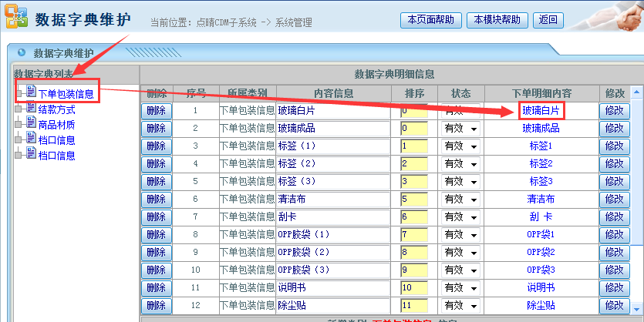Click the 标签1 detail link

pos(541,146)
